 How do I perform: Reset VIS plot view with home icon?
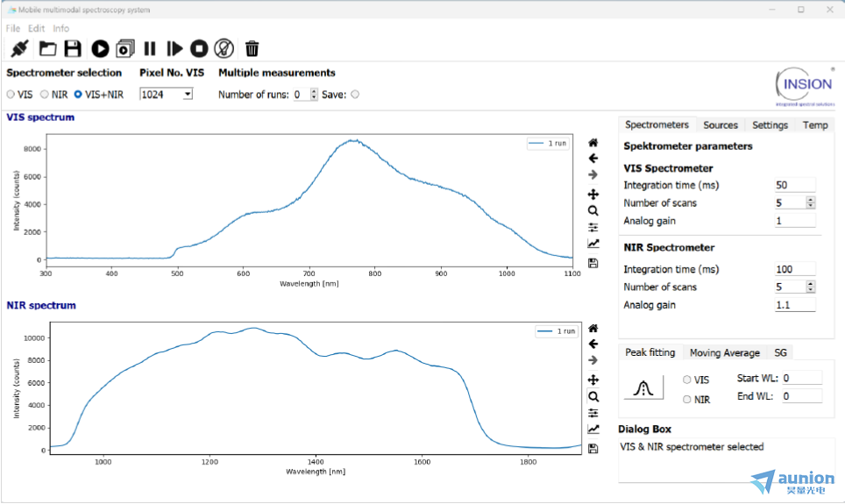point(593,142)
